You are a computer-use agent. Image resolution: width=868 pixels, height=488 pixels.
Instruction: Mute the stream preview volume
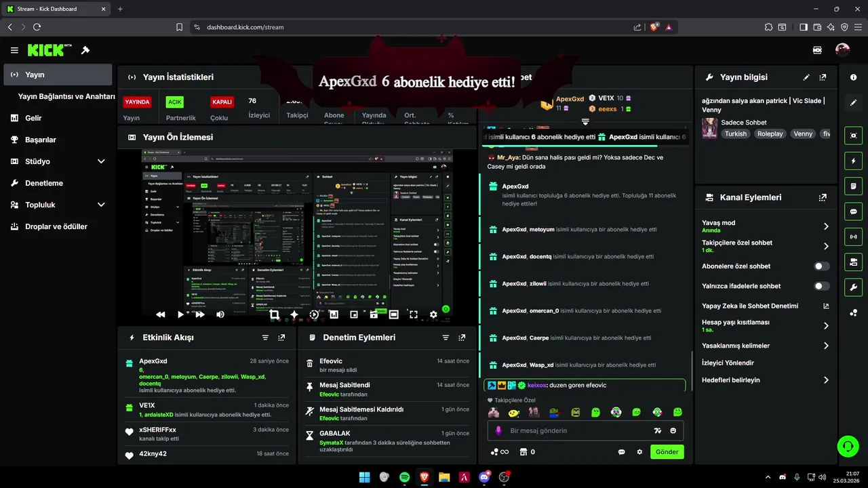(x=220, y=314)
